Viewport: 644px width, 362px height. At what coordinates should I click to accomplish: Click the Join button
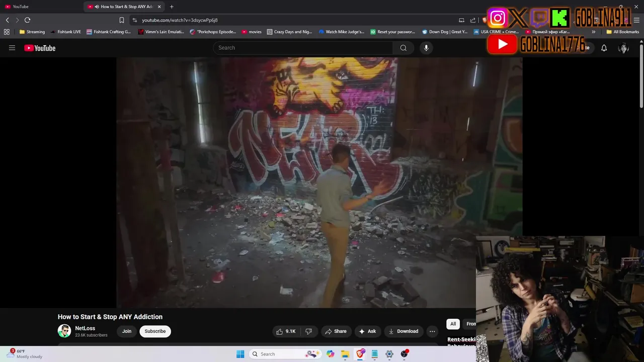coord(127,331)
